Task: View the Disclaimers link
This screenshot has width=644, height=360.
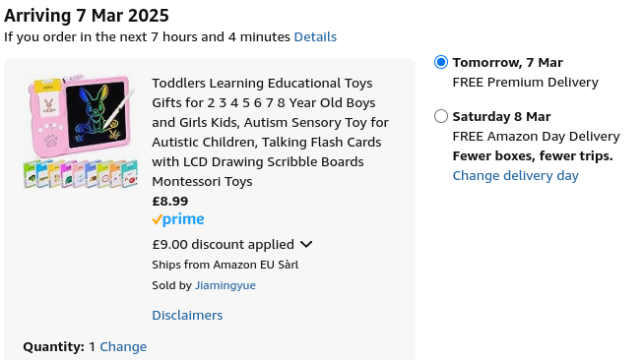Action: coord(187,316)
